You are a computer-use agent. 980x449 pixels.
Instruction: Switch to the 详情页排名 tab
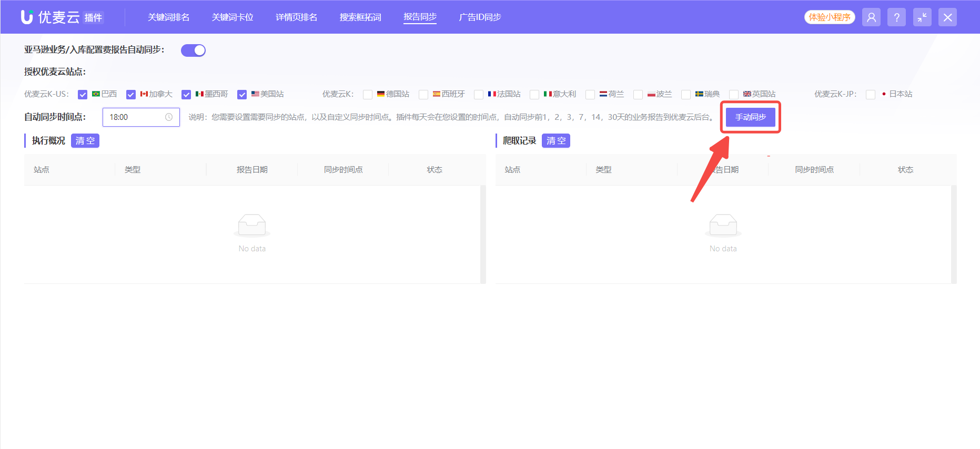pyautogui.click(x=297, y=17)
